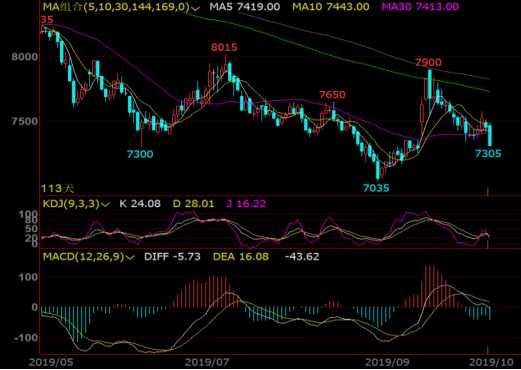The image size is (521, 370).
Task: Click the 2019/05 date axis label
Action: [51, 362]
